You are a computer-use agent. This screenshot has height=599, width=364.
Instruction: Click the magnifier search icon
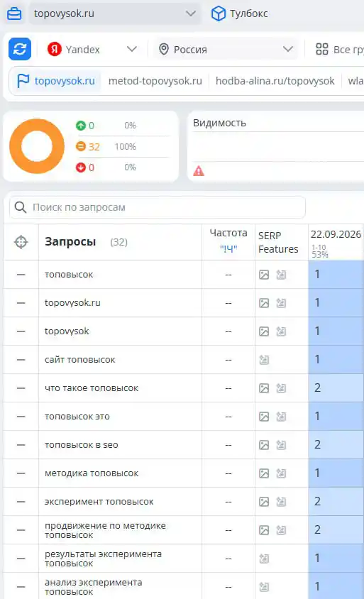(21, 207)
